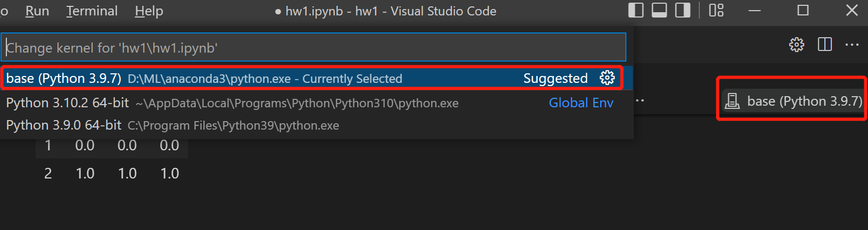Select the Python 3.10.2 64-bit kernel
This screenshot has height=230, width=868.
68,103
